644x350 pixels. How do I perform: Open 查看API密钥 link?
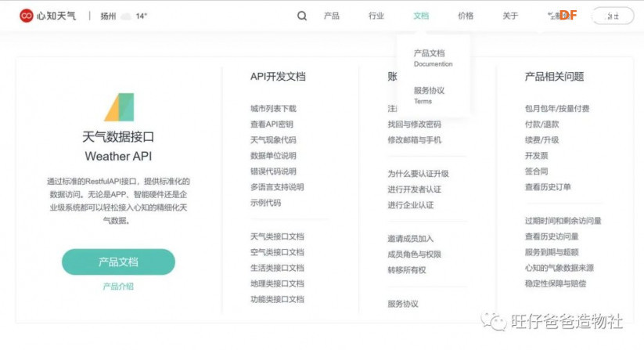tap(272, 124)
